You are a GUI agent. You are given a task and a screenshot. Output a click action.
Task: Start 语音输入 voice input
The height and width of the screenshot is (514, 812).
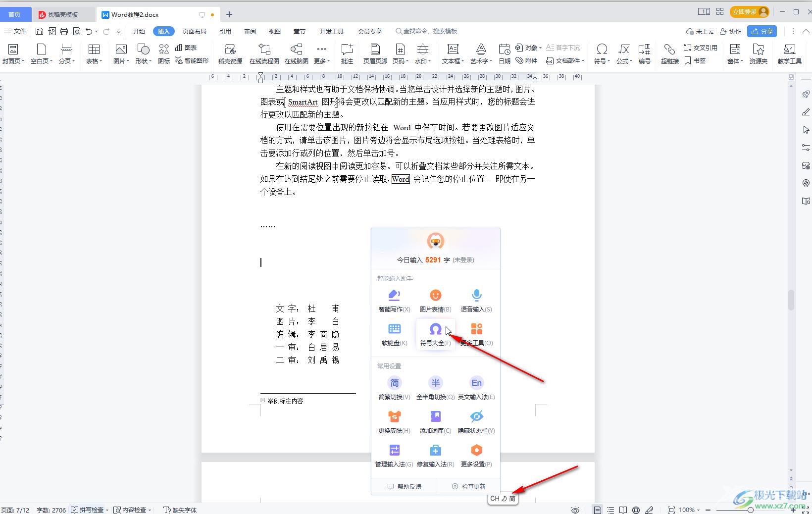tap(476, 301)
